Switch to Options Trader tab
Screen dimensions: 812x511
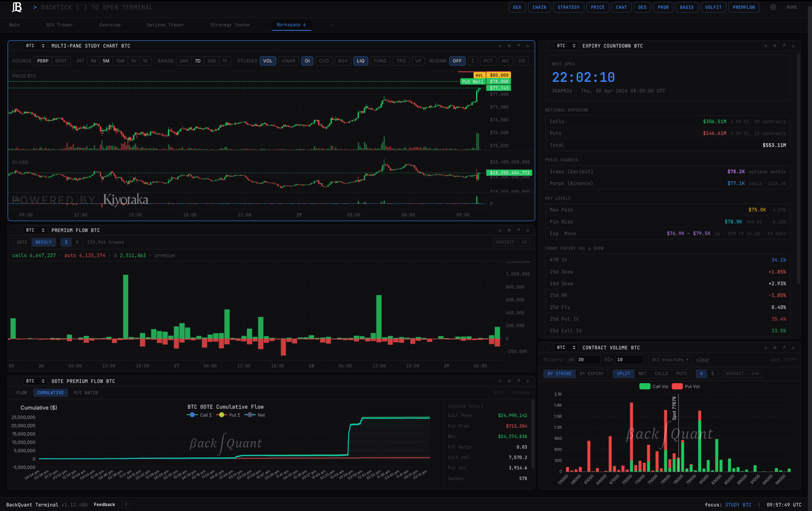point(165,25)
